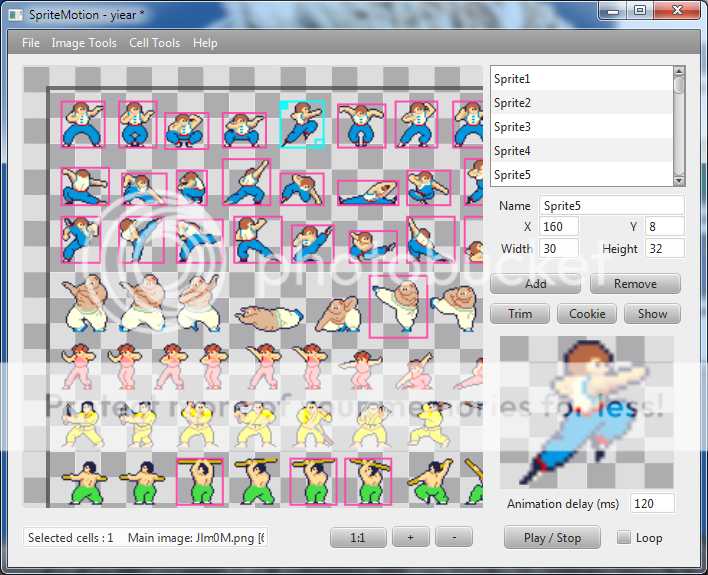Open the Help menu
The image size is (708, 575).
[205, 43]
